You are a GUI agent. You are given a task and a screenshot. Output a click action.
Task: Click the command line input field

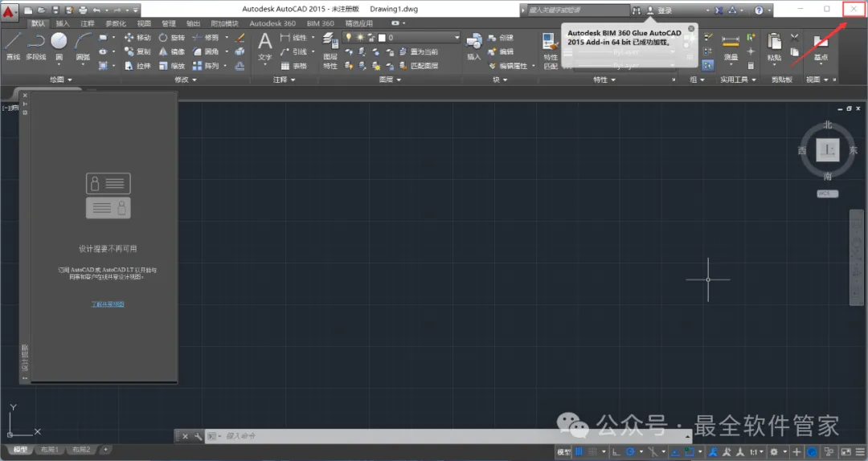(x=448, y=436)
